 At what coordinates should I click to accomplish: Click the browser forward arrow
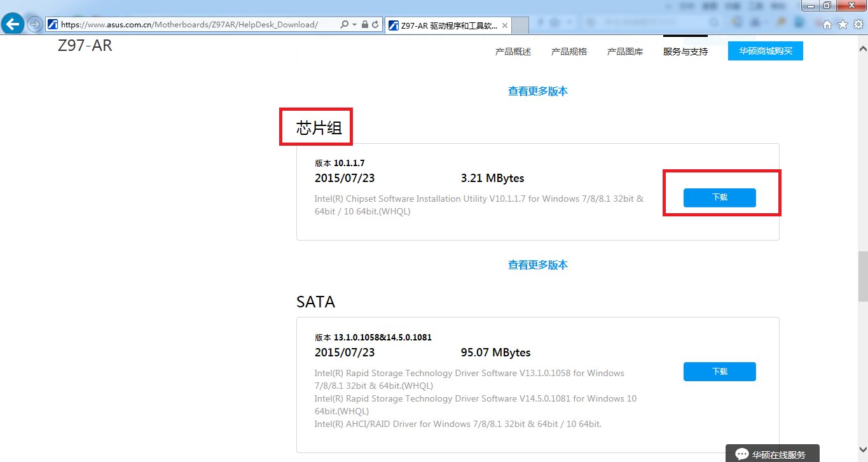tap(35, 25)
